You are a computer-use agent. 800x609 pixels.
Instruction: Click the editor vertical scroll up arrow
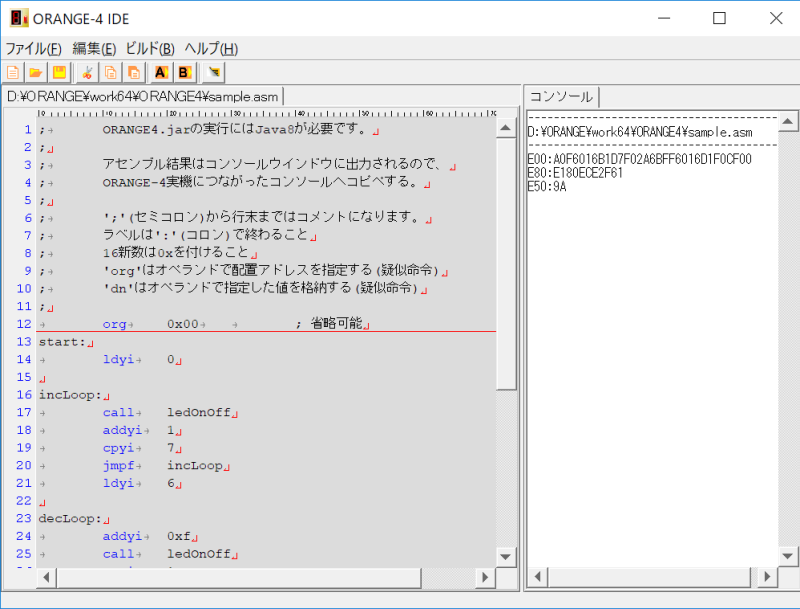coord(506,128)
